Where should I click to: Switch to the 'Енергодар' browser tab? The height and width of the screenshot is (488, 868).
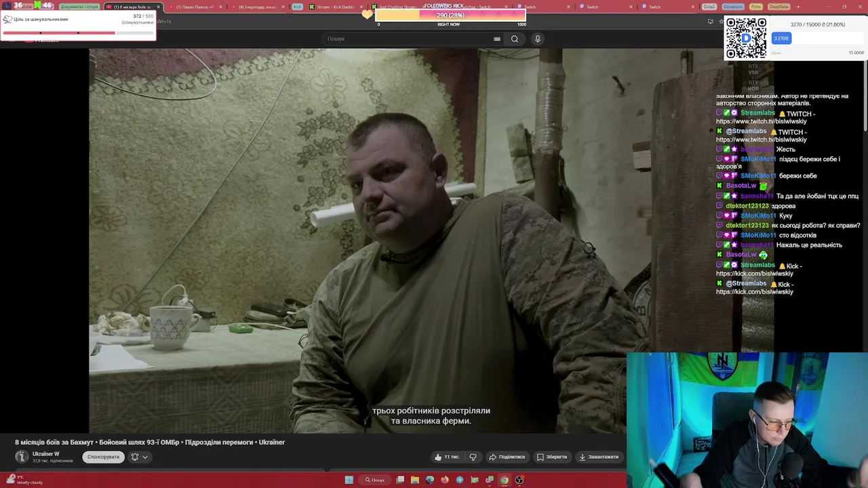coord(257,7)
